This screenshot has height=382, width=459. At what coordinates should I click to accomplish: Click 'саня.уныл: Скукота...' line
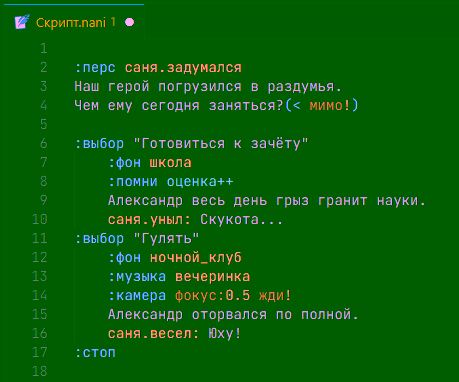[x=195, y=220]
